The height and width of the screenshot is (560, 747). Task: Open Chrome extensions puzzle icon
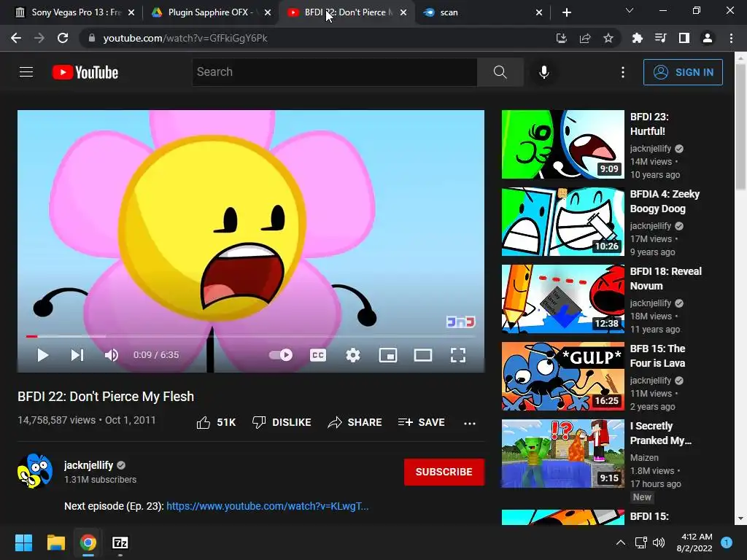click(637, 38)
